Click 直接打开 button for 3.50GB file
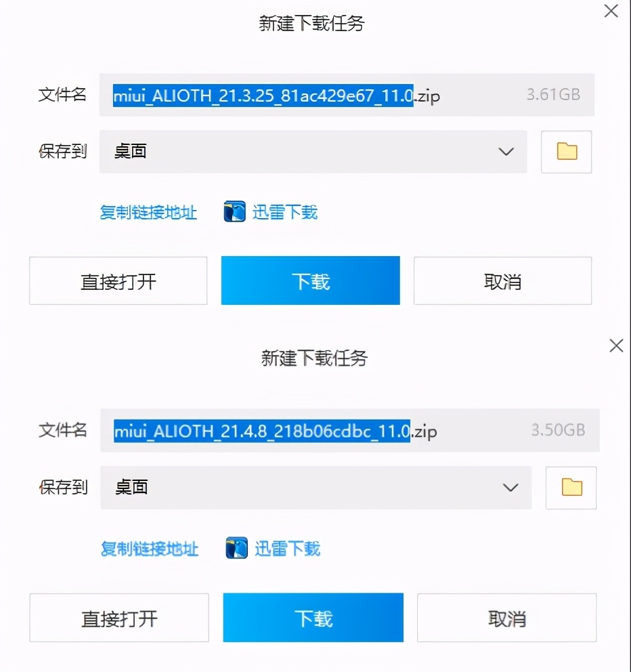This screenshot has height=672, width=631. [x=119, y=618]
